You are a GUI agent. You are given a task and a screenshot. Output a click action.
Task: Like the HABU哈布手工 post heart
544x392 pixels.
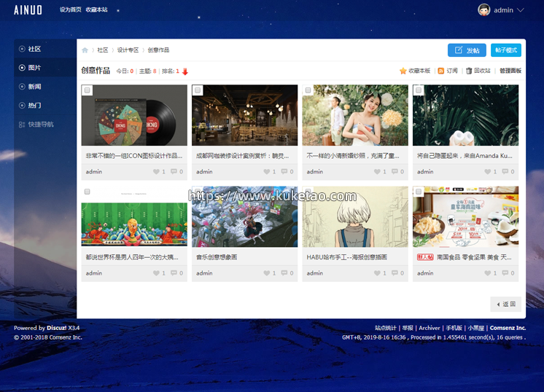pos(377,273)
